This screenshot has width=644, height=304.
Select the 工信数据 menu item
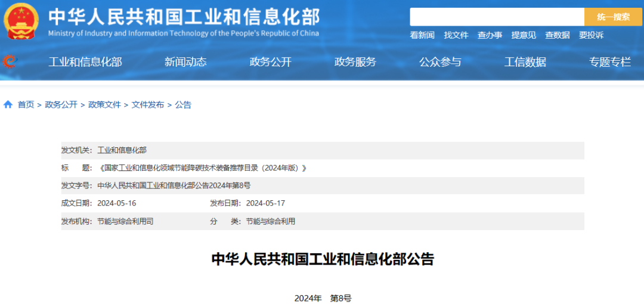(x=525, y=62)
